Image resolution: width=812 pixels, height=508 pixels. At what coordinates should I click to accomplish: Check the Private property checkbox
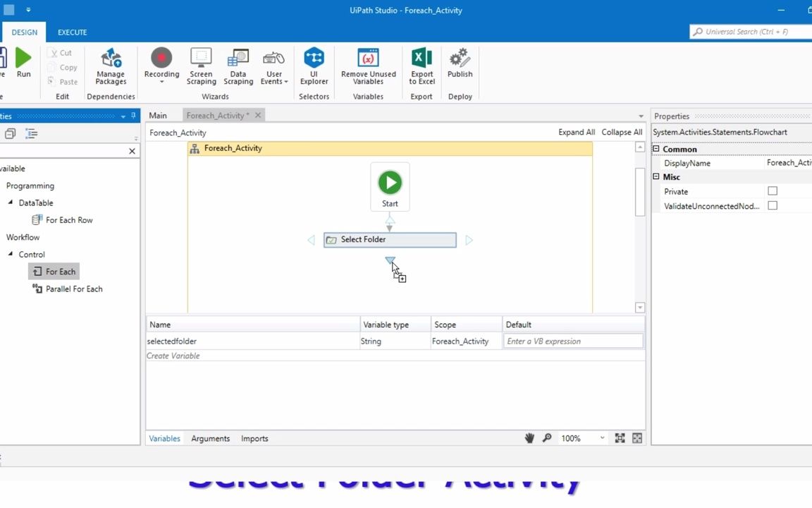tap(773, 191)
